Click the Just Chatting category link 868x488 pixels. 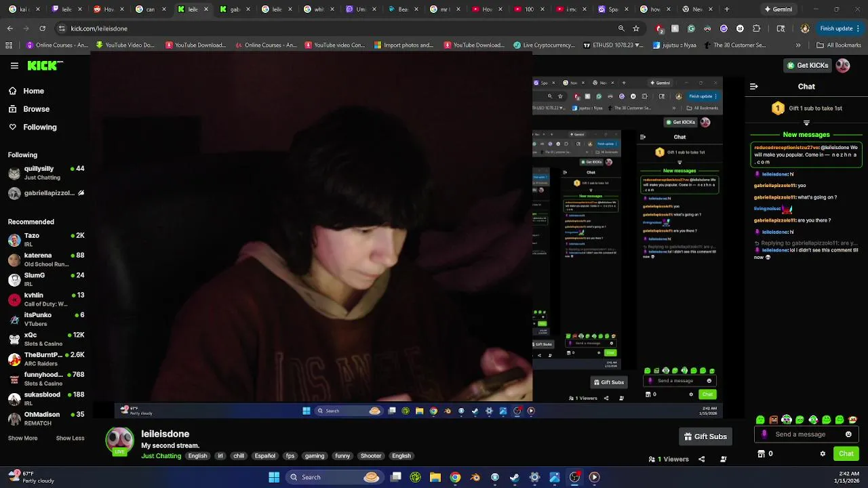pos(161,456)
